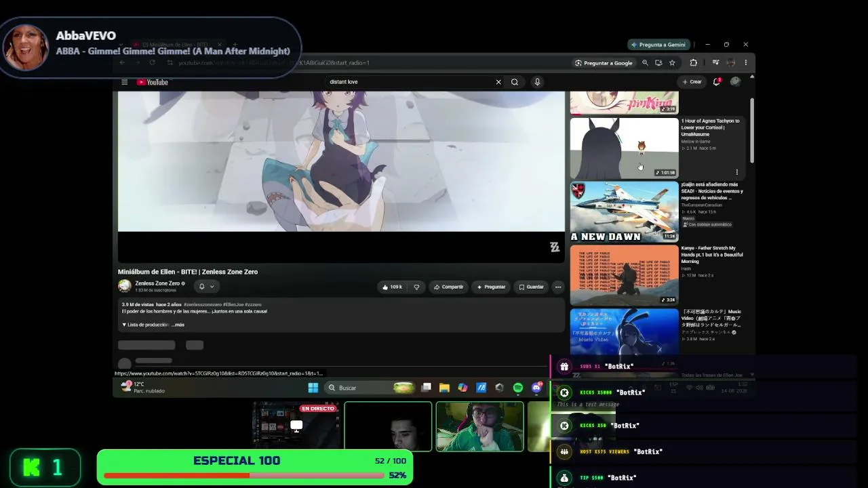
Task: Click the ESPECIAL 100 progress bar
Action: coord(244,475)
